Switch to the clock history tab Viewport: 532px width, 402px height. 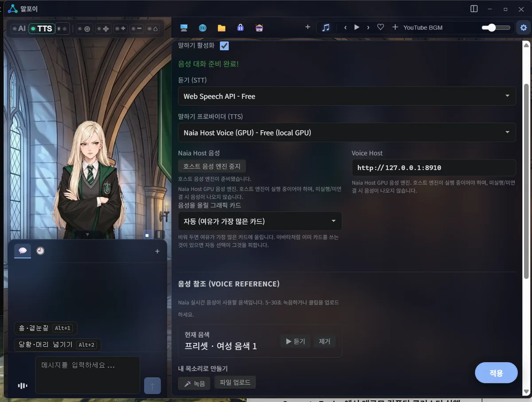(40, 251)
